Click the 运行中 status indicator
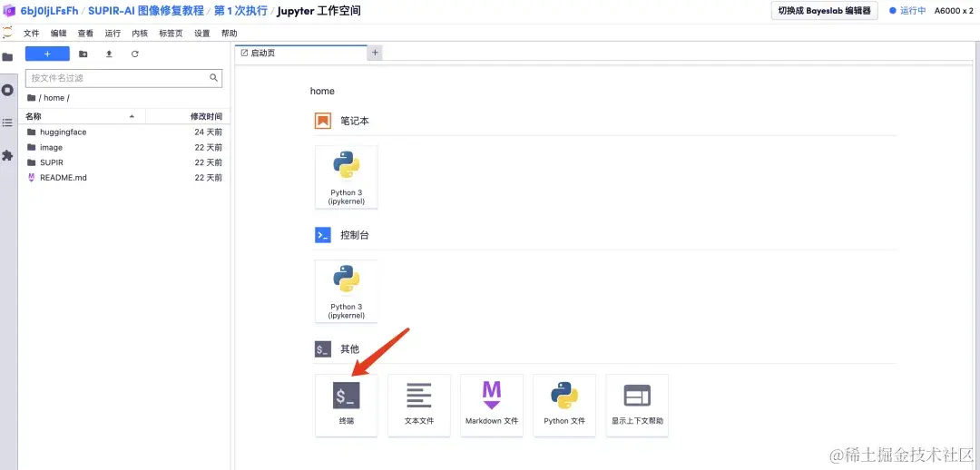 click(907, 11)
